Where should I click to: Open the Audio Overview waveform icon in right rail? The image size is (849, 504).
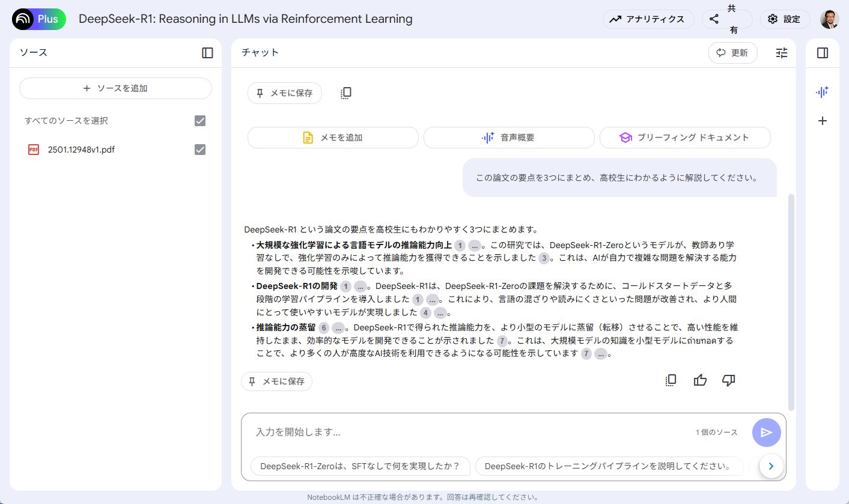point(822,92)
